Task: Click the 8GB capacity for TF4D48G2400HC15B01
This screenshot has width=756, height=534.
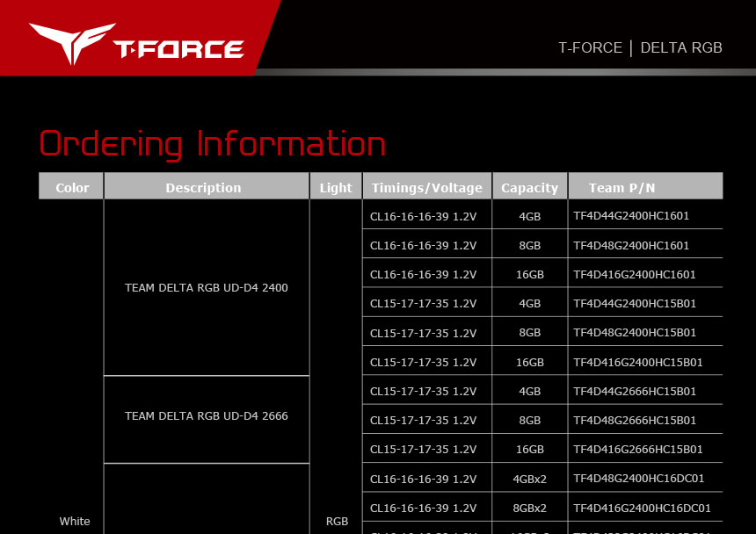Action: point(530,333)
